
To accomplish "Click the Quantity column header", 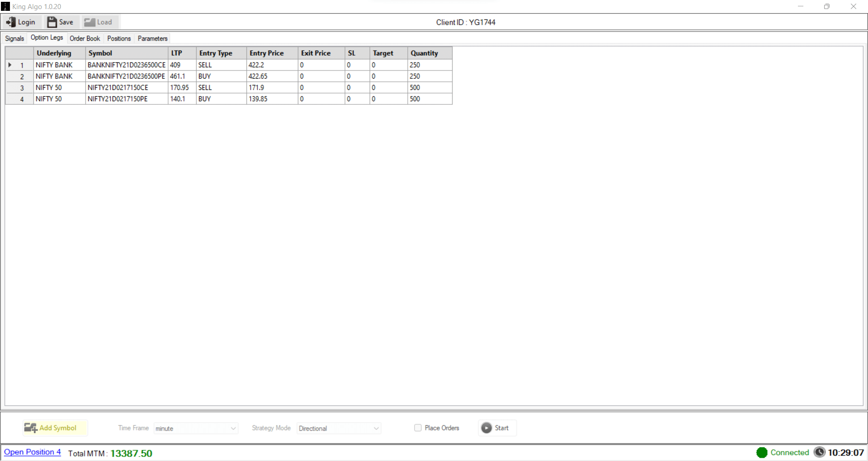I will [x=430, y=53].
